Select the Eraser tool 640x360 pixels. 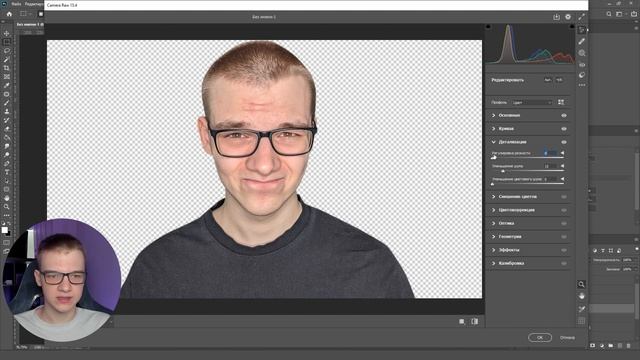[7, 129]
